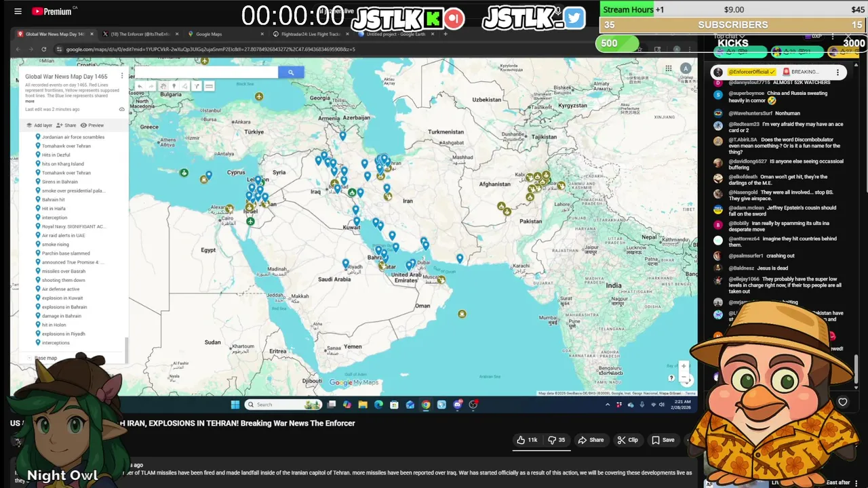This screenshot has height=488, width=868.
Task: Click Add layer in the map panel
Action: 39,125
